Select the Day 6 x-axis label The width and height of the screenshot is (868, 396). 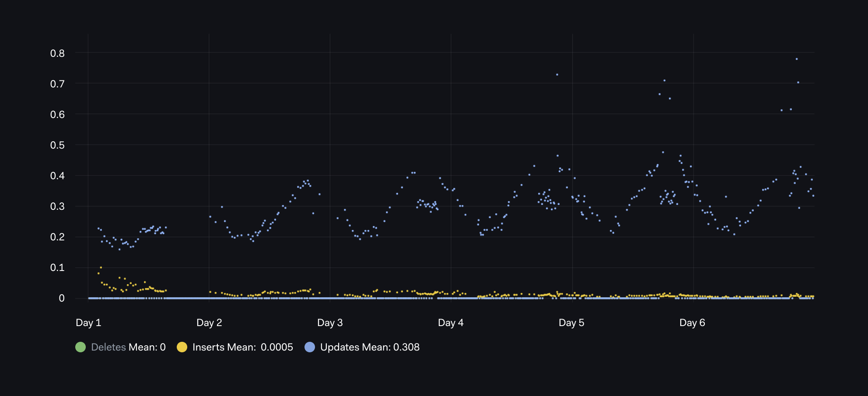(x=692, y=323)
